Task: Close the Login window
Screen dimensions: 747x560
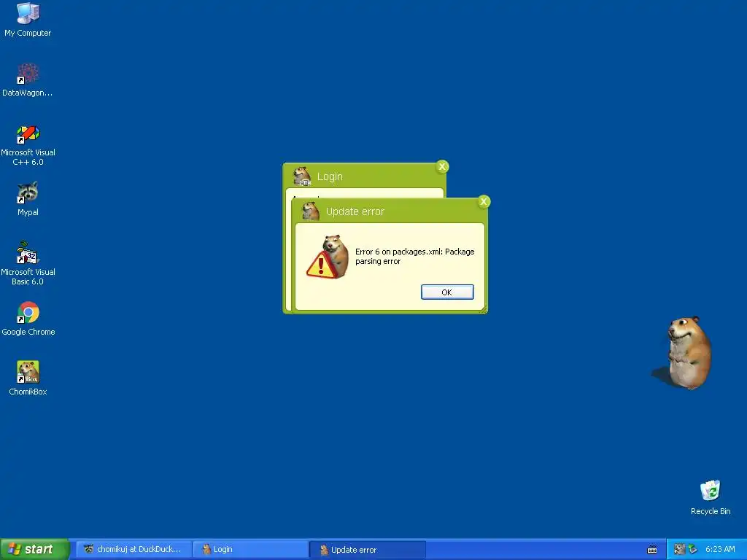Action: [442, 166]
